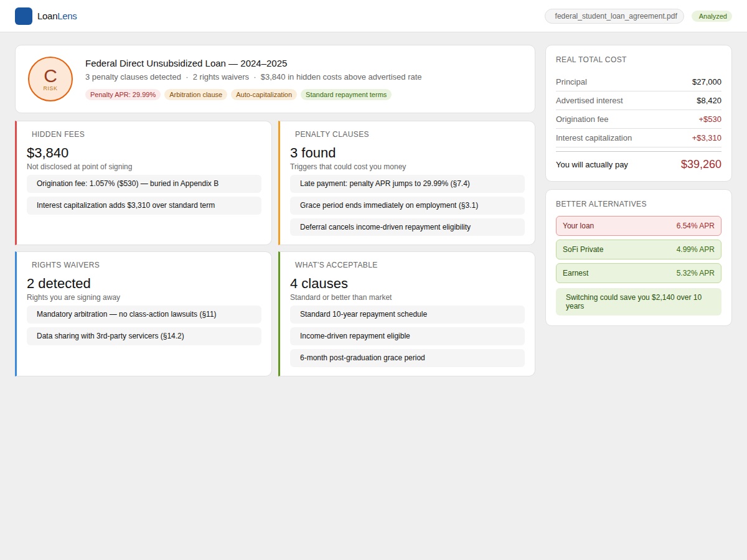Screen dimensions: 747x560
Task: Open the Mandatory arbitration §11 item
Action: 144,314
